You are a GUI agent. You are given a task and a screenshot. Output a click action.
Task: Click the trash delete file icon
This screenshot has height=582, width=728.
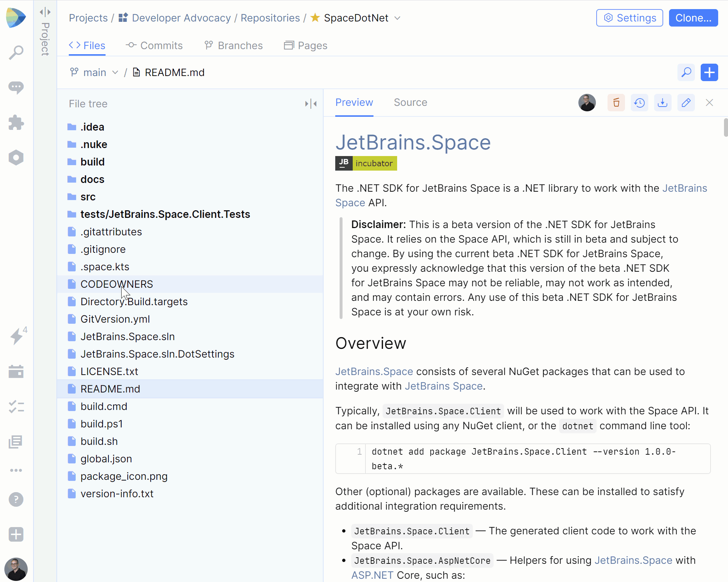(616, 103)
